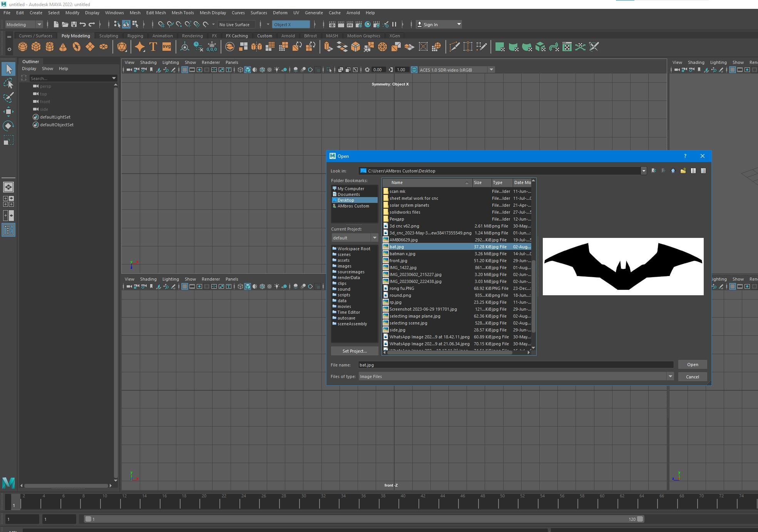This screenshot has width=758, height=532.
Task: Open the Mesh Tools menu
Action: point(182,13)
